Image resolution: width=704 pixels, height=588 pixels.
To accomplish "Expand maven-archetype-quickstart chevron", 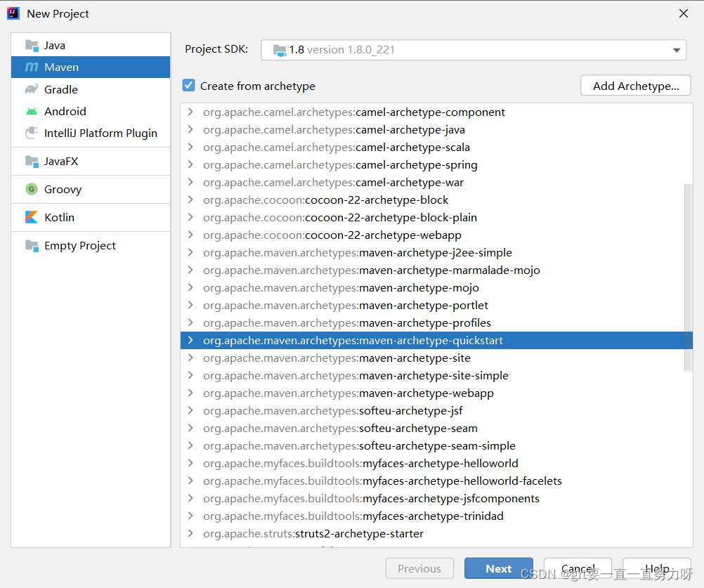I will click(x=190, y=340).
